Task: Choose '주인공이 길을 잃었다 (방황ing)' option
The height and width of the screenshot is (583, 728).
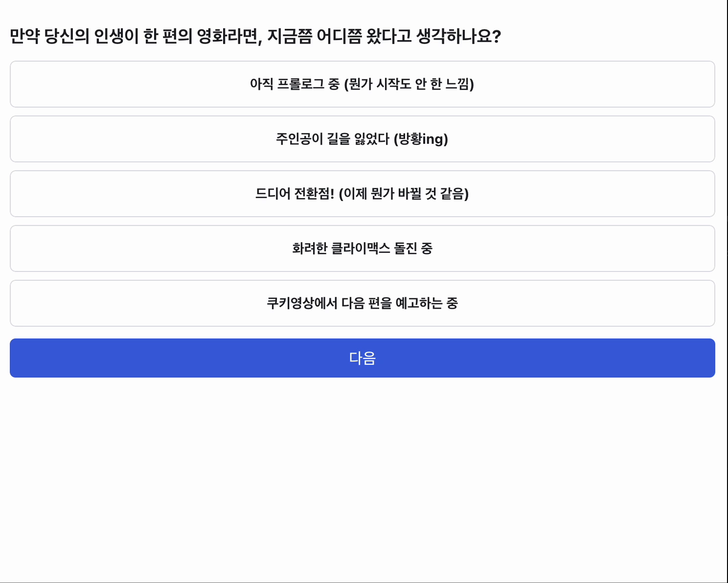Action: (x=362, y=139)
